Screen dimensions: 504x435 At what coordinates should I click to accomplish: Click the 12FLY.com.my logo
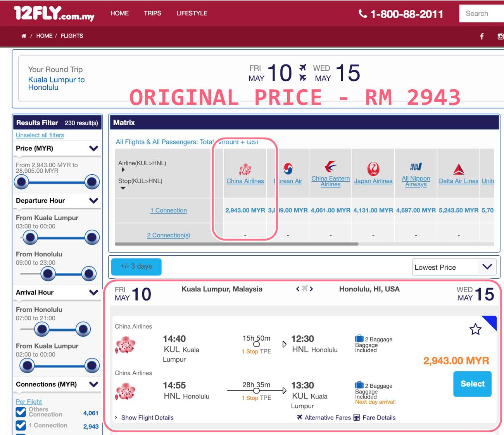(x=54, y=13)
